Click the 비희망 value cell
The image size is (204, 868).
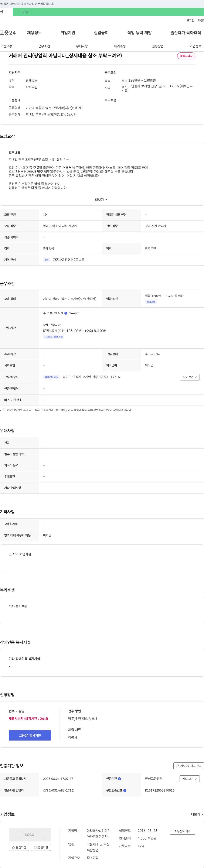click(47, 535)
